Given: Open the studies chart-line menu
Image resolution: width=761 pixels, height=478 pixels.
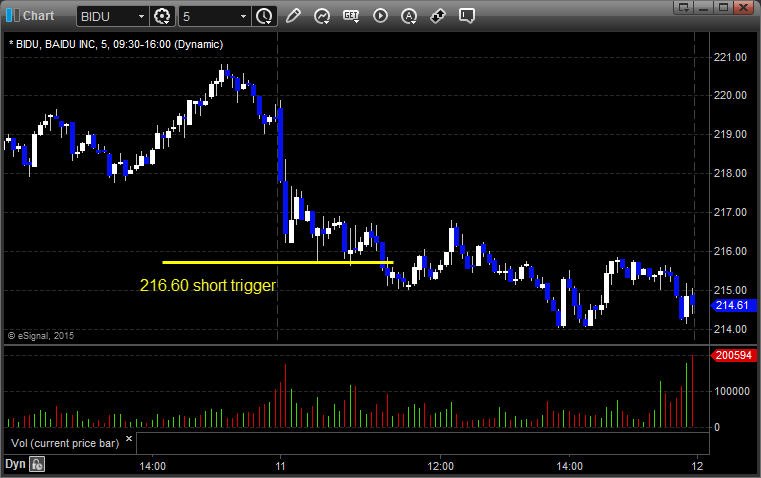Looking at the screenshot, I should coord(322,16).
